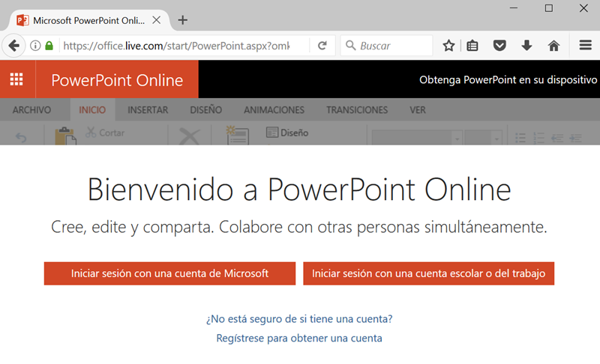Click the PowerPoint Online header title
600x364 pixels.
click(117, 80)
